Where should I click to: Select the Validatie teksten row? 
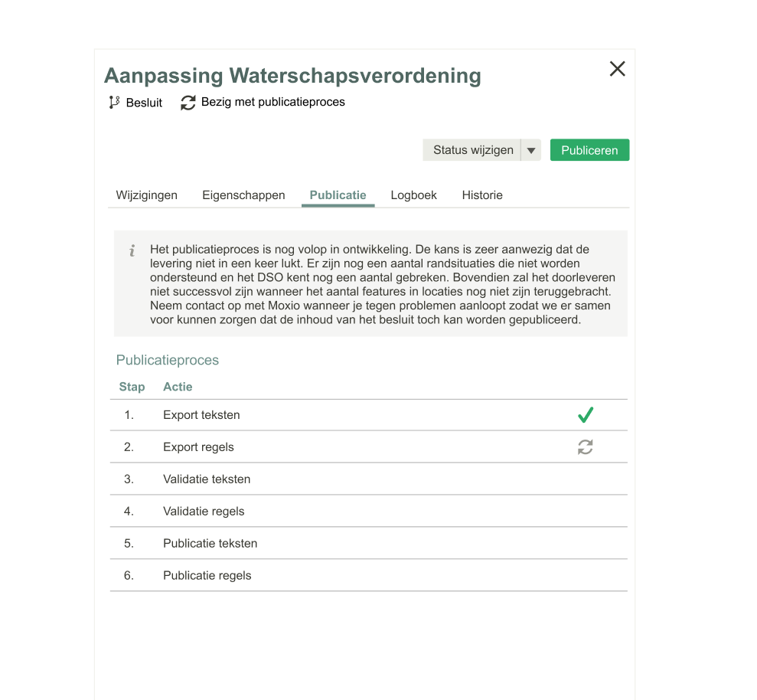click(x=207, y=479)
